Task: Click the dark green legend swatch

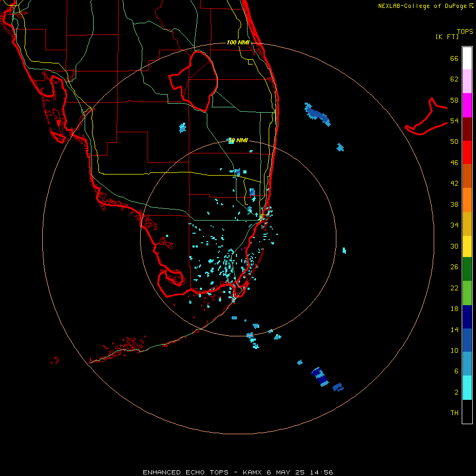Action: pyautogui.click(x=467, y=269)
